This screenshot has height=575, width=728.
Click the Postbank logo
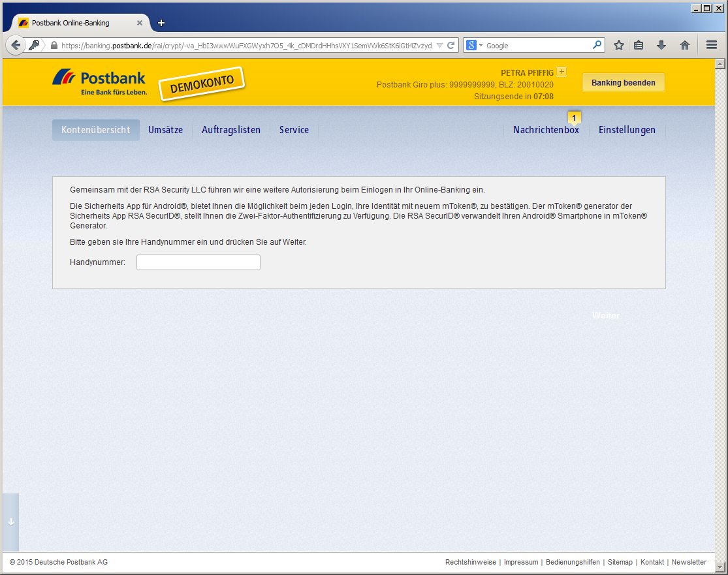[x=99, y=82]
